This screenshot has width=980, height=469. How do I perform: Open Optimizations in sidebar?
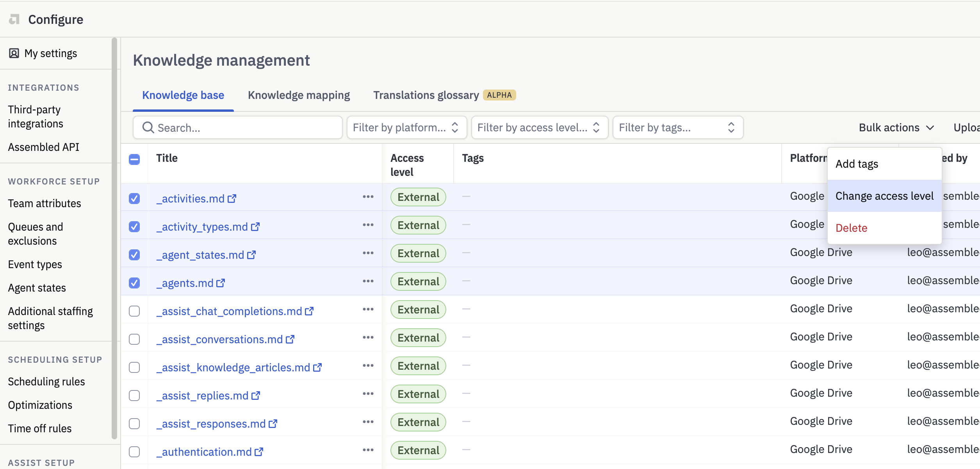40,405
